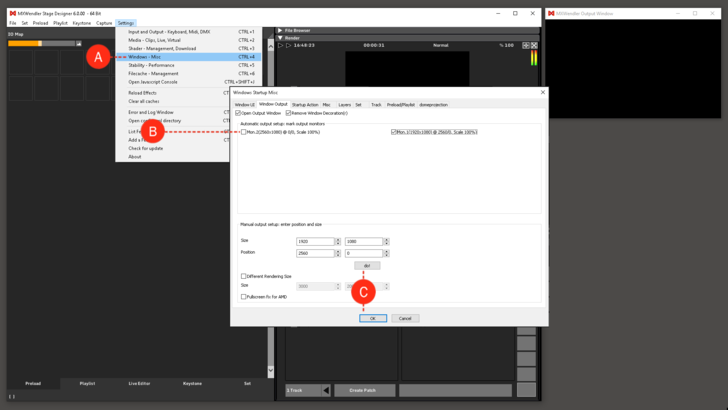Select Stability - Performance menu entry
728x410 pixels.
coord(188,65)
